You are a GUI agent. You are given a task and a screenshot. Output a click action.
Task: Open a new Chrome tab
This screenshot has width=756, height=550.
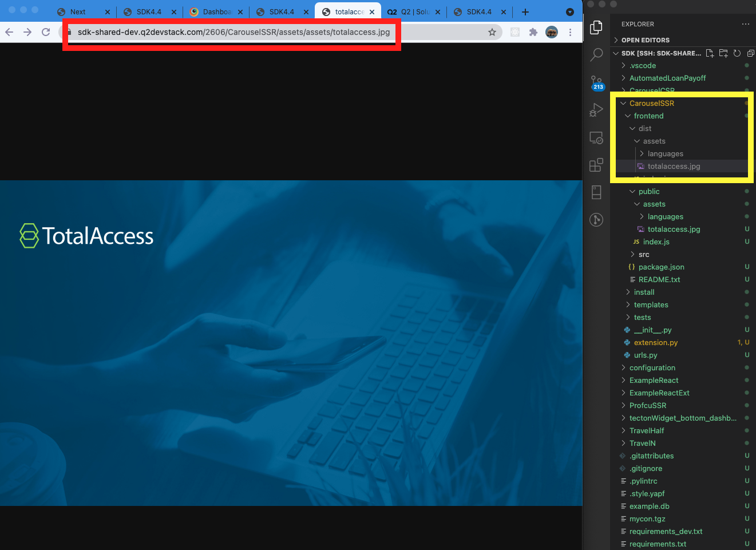point(525,12)
